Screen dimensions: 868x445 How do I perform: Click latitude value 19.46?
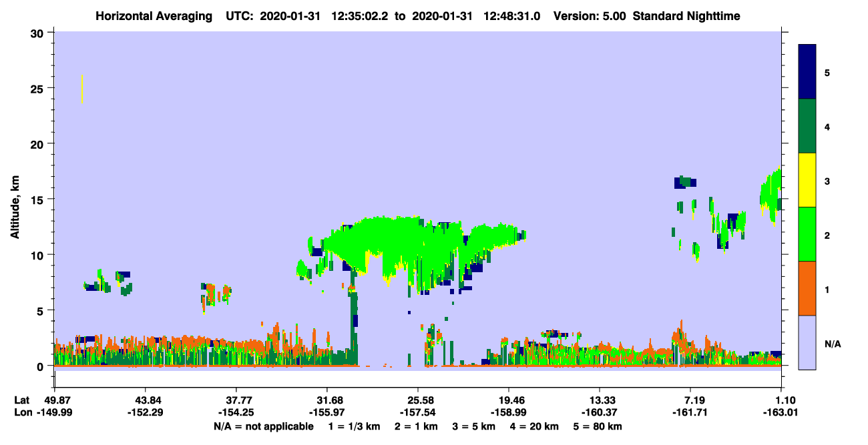[509, 400]
